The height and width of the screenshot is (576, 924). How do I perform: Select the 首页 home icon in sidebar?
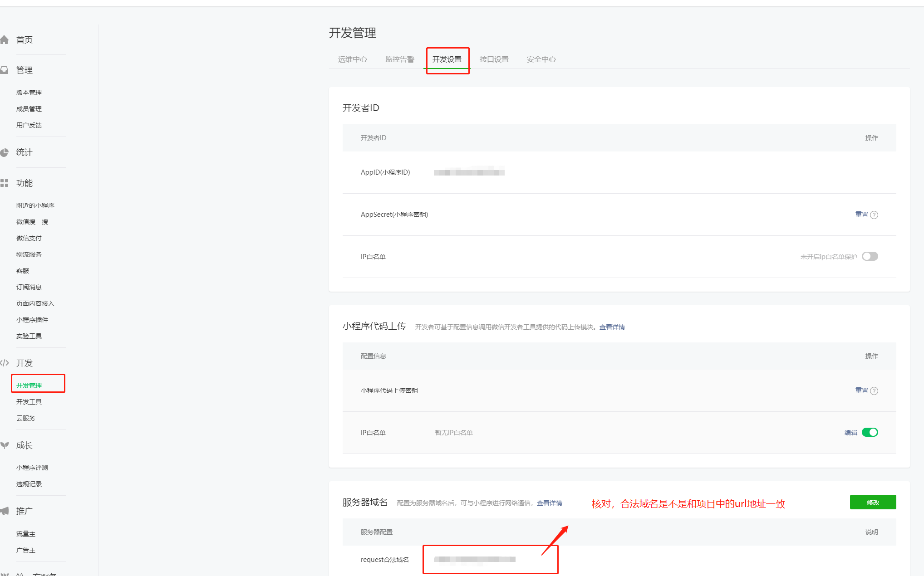coord(5,39)
